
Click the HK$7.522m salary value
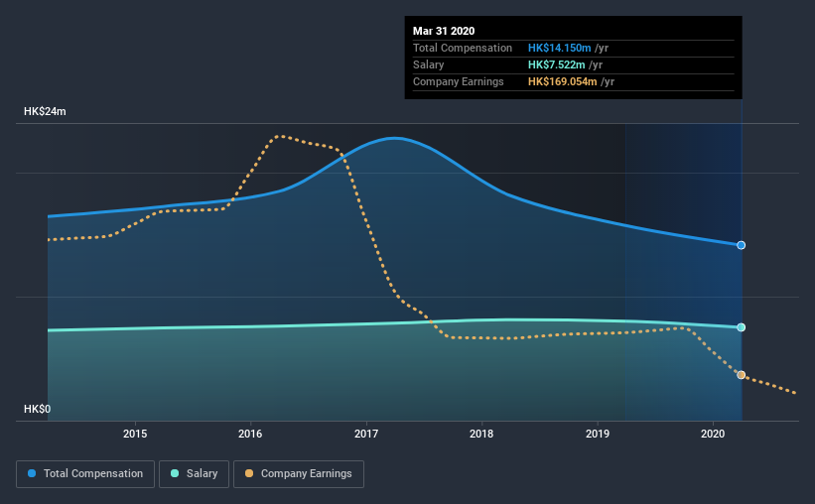(x=557, y=64)
